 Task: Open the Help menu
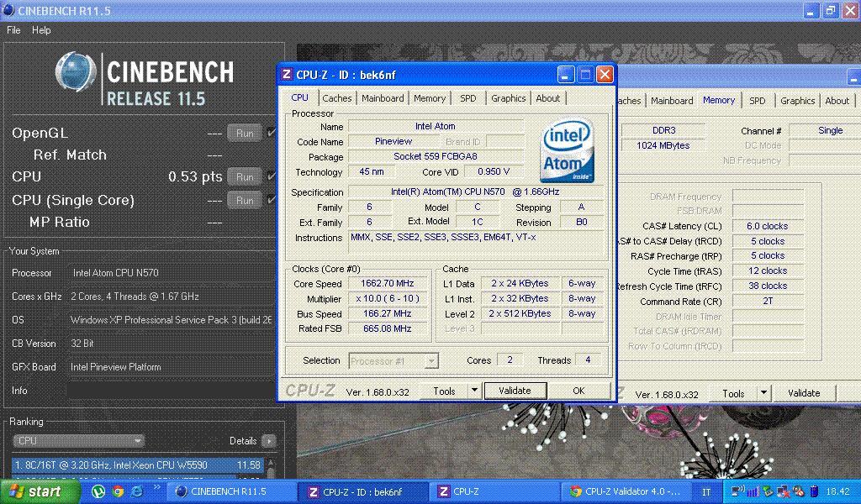[41, 30]
